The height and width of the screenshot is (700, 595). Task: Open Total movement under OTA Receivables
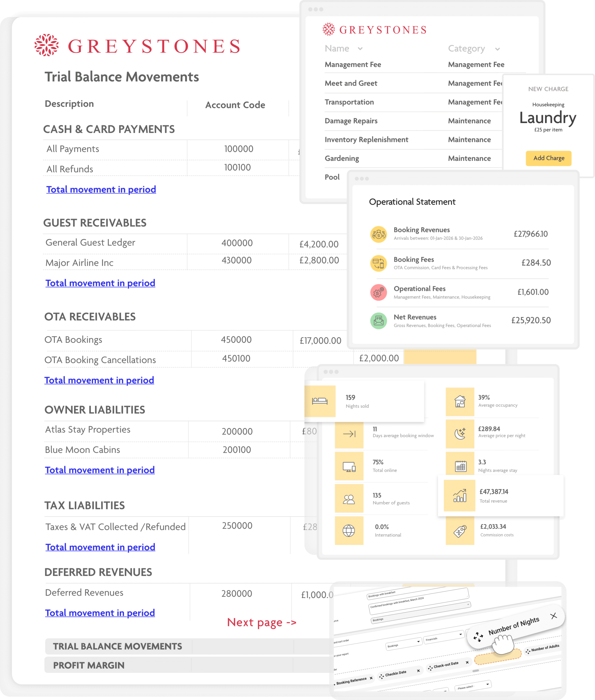[99, 380]
